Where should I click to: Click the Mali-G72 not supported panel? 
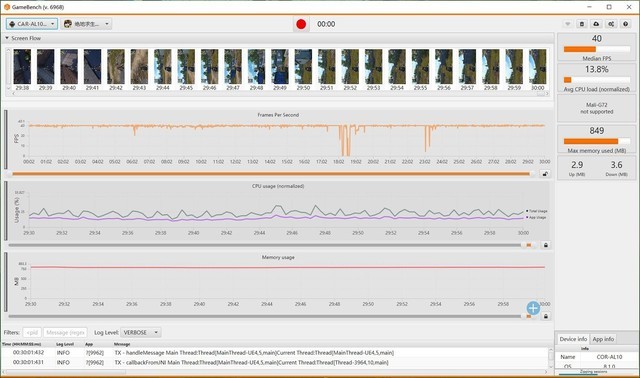pyautogui.click(x=596, y=108)
